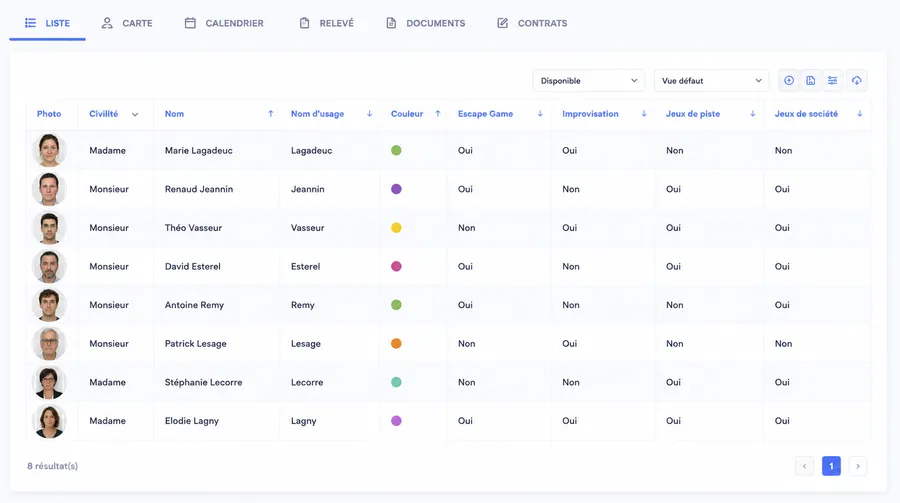Image resolution: width=900 pixels, height=503 pixels.
Task: Select page 1 in pagination
Action: [831, 466]
